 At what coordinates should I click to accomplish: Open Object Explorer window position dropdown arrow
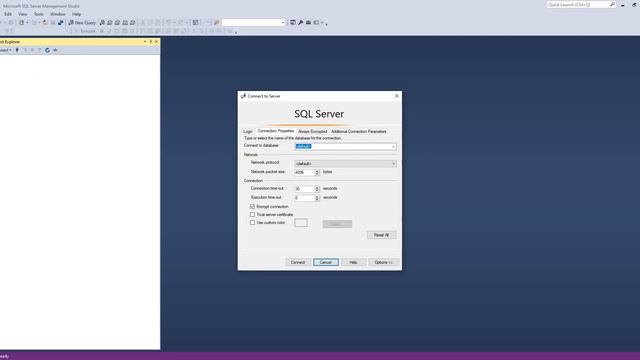click(145, 42)
